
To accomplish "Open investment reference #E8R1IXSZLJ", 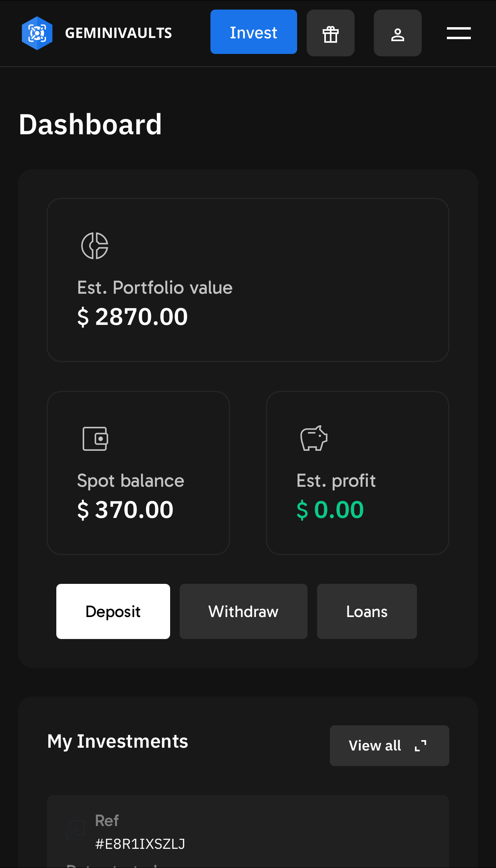I will [140, 844].
